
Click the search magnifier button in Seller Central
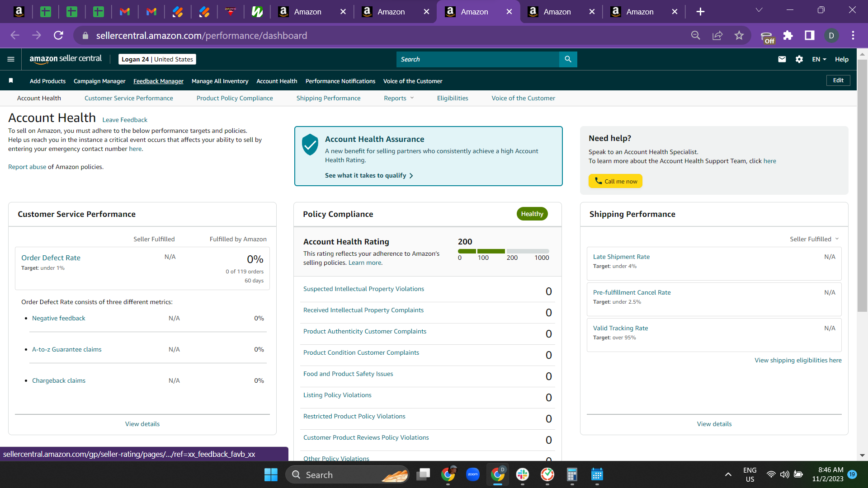[568, 59]
